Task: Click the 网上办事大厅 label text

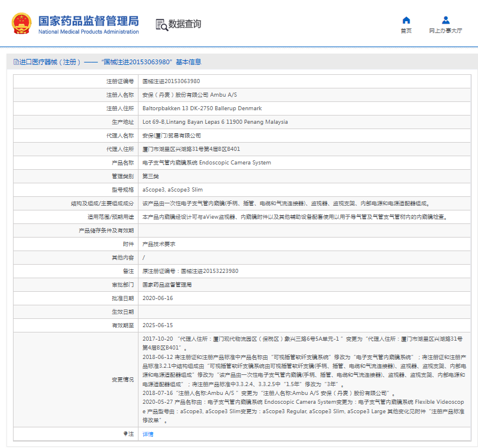Action: click(445, 31)
